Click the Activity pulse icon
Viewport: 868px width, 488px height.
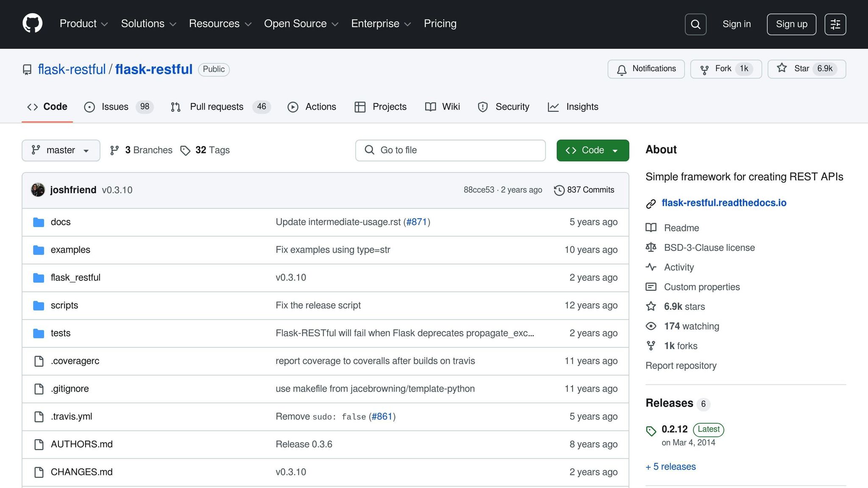651,267
